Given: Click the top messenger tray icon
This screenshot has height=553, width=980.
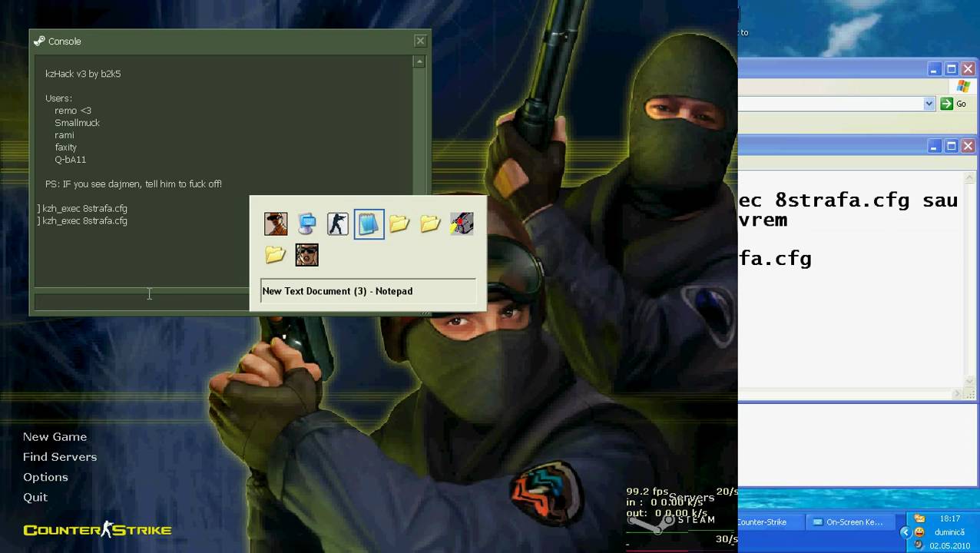Looking at the screenshot, I should point(919,519).
